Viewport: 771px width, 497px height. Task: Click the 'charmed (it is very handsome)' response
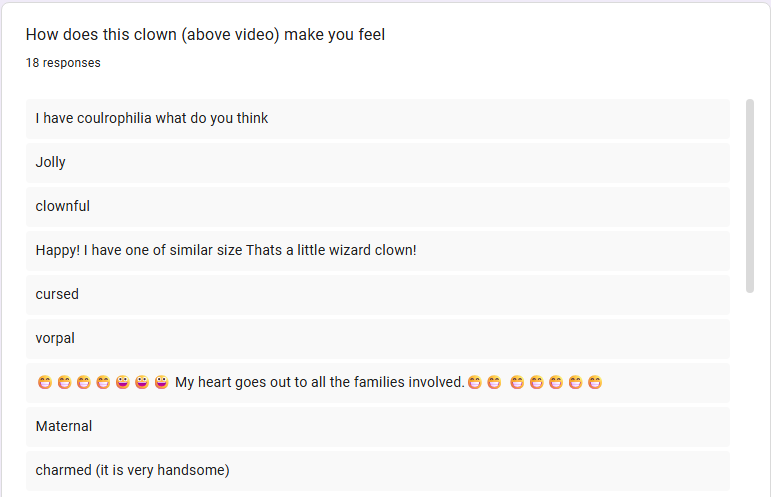pyautogui.click(x=132, y=470)
